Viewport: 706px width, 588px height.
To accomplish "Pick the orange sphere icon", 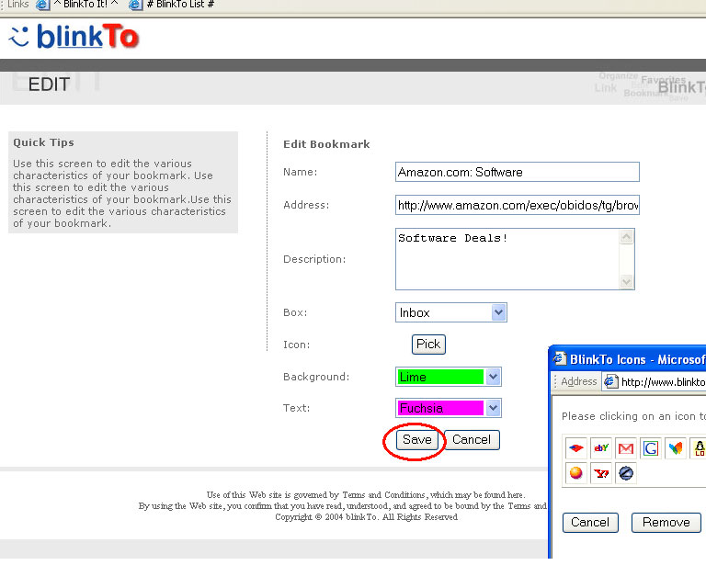I will [x=575, y=474].
